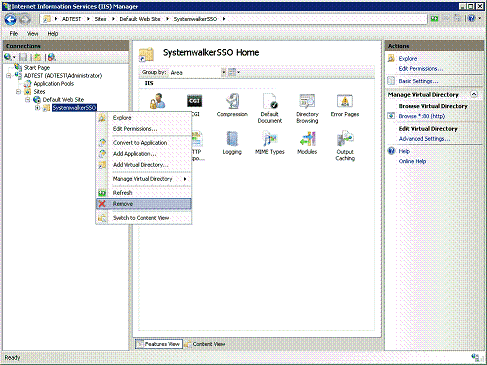Switch to the Features View tab

[159, 344]
